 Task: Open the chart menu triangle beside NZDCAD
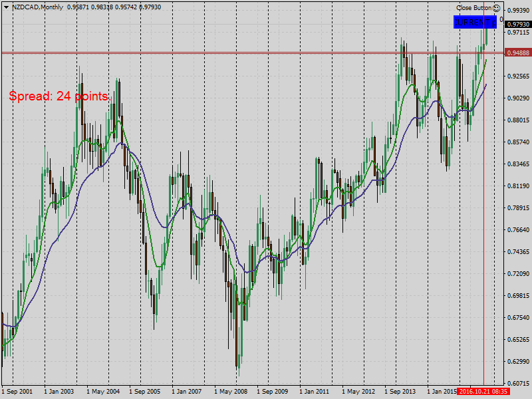(x=6, y=7)
